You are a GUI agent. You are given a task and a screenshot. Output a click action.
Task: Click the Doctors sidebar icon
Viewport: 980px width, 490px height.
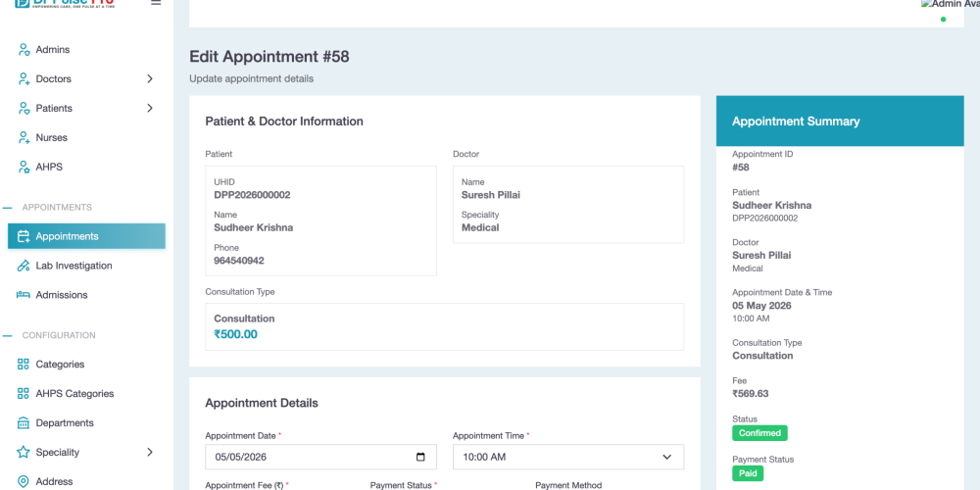24,78
